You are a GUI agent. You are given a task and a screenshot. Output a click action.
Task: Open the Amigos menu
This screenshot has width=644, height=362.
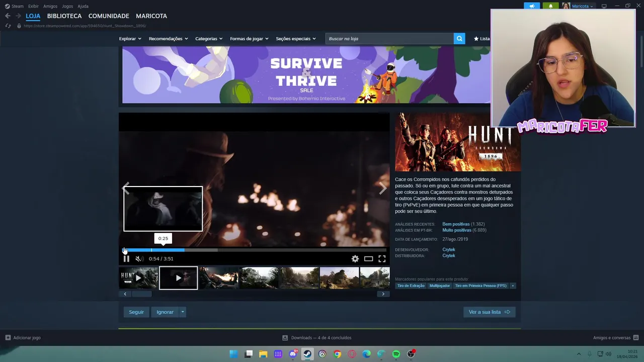50,6
